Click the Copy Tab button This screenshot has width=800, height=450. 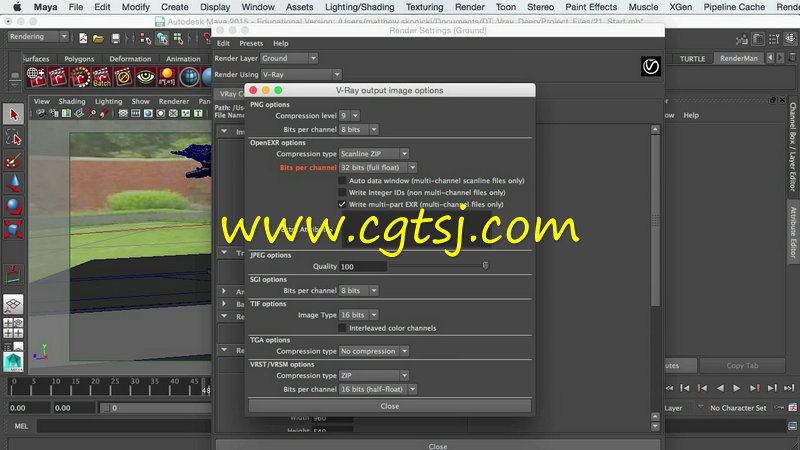tap(742, 365)
